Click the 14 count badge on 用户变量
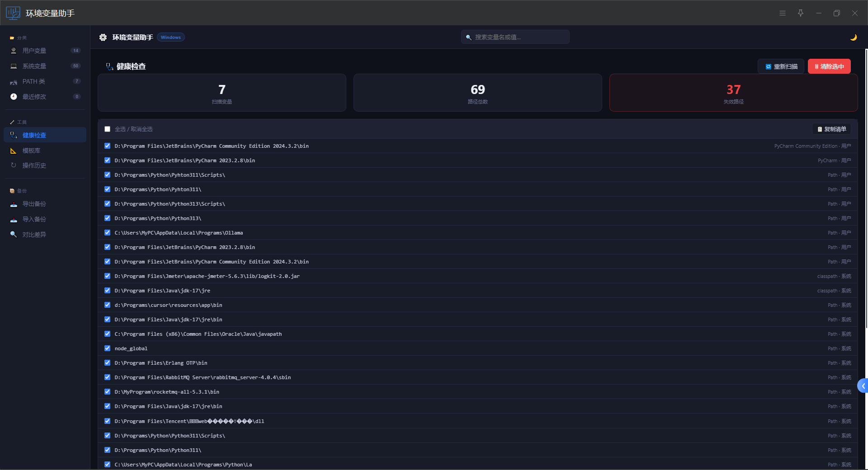Image resolution: width=868 pixels, height=470 pixels. 76,51
